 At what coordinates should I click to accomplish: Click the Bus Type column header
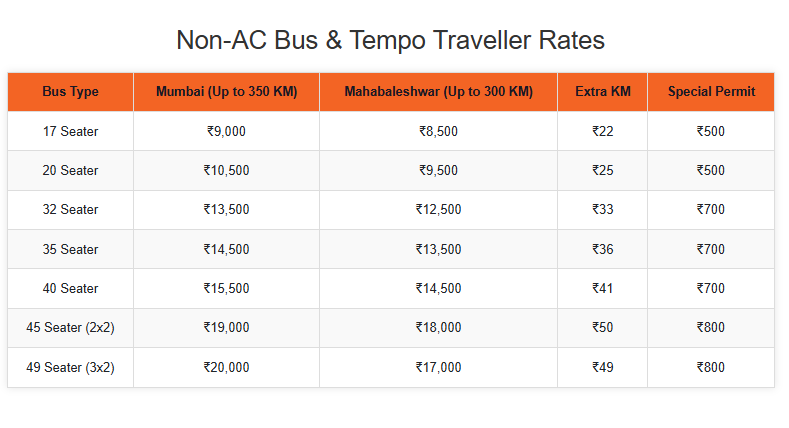point(70,92)
